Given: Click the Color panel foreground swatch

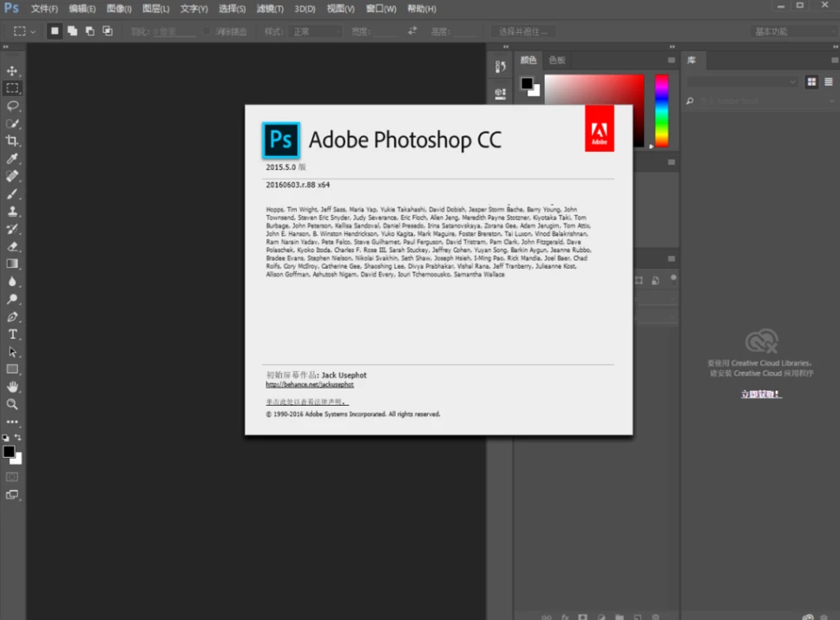Looking at the screenshot, I should pos(527,83).
